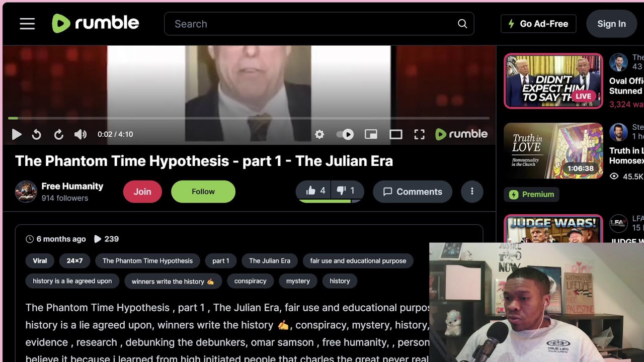Screen dimensions: 644x362
Task: Enter fullscreen video mode
Action: (x=420, y=134)
